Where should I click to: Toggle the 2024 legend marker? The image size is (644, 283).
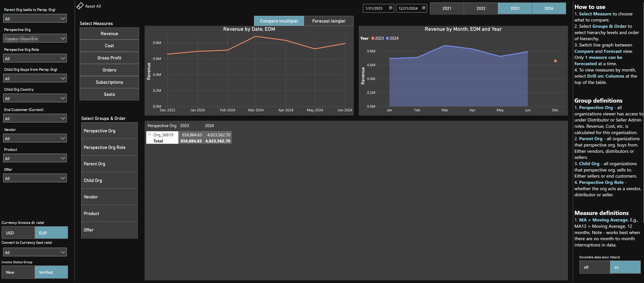(387, 38)
